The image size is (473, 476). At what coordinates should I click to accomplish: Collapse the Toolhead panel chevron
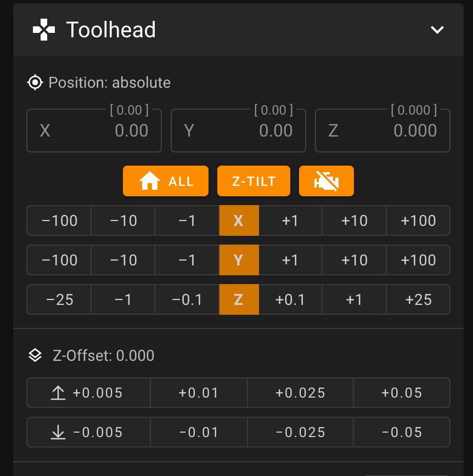point(437,30)
